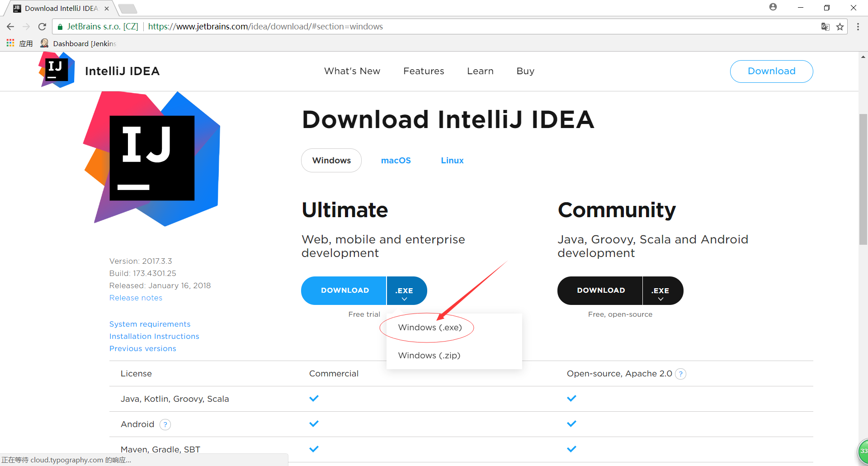Click help icon next to Apache 2.0
This screenshot has height=466, width=868.
(680, 374)
